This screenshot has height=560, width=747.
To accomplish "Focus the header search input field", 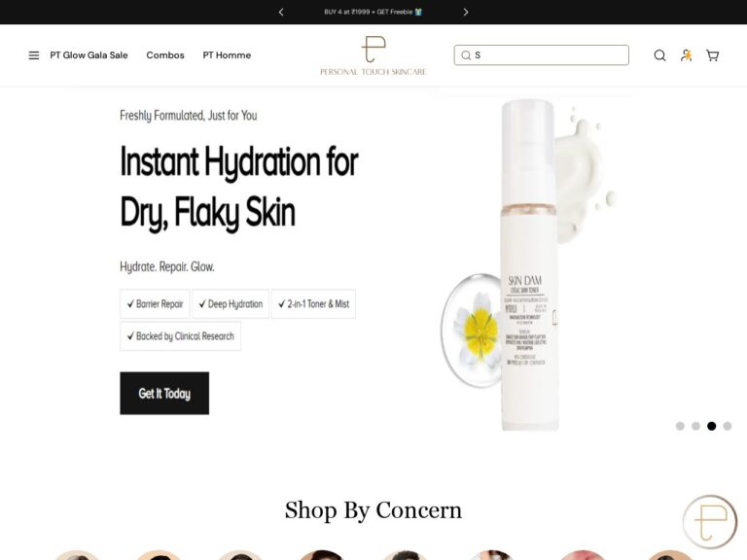I will (x=541, y=55).
